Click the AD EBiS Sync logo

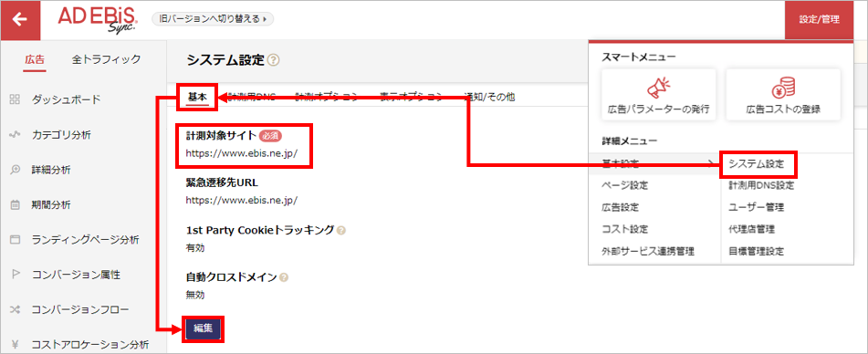(98, 20)
